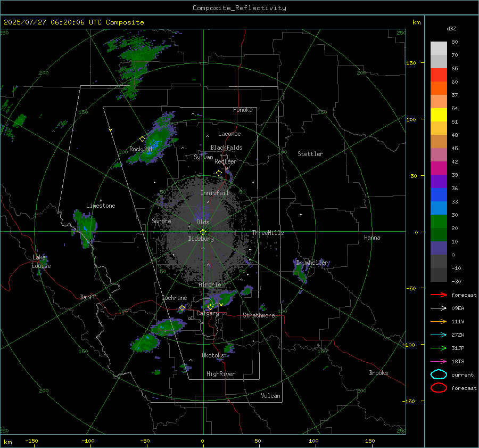Click the RockyMH label
Screen dimensions: 479x448
point(141,149)
